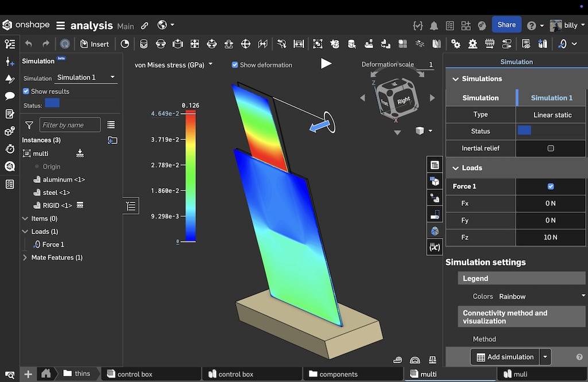Play the deformation animation
The width and height of the screenshot is (588, 382).
coord(326,64)
